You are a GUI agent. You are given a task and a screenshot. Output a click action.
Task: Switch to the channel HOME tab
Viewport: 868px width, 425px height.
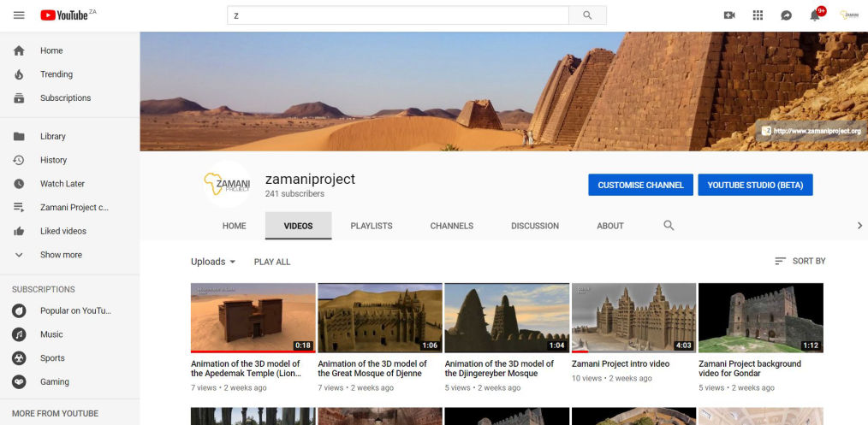(x=235, y=226)
